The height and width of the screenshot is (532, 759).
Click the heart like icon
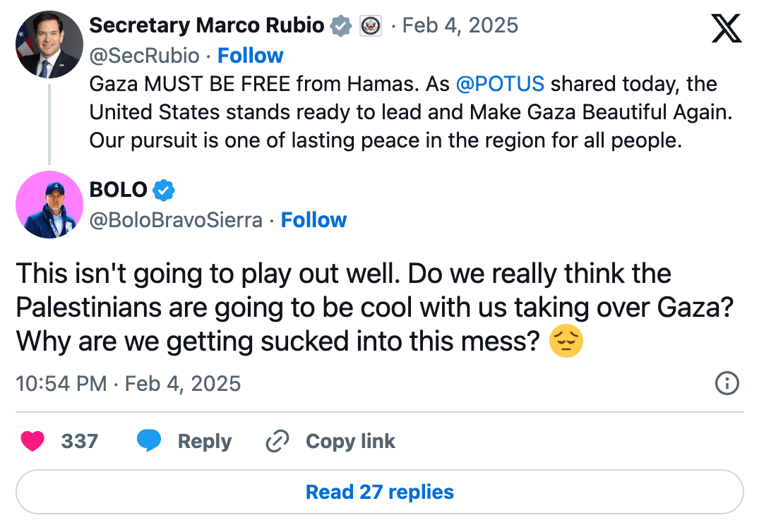[x=32, y=442]
